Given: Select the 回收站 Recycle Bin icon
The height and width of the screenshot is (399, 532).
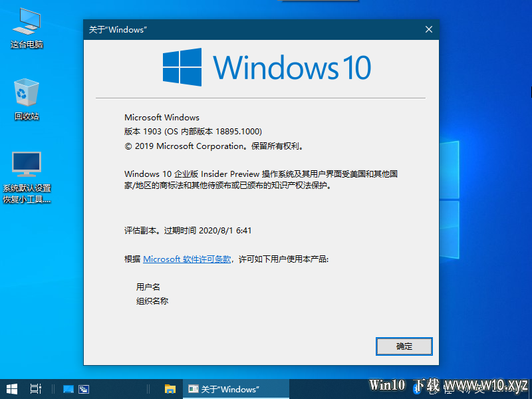Looking at the screenshot, I should click(x=27, y=99).
